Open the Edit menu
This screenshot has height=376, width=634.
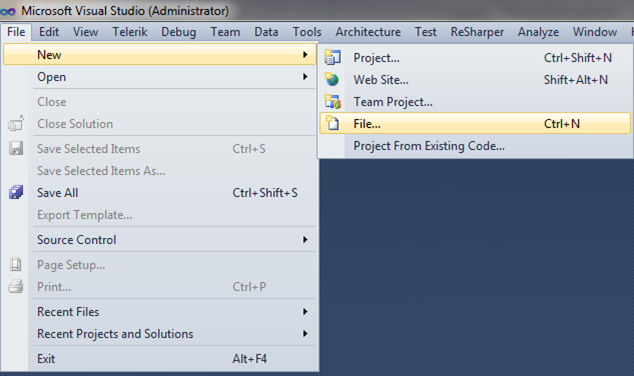coord(49,32)
